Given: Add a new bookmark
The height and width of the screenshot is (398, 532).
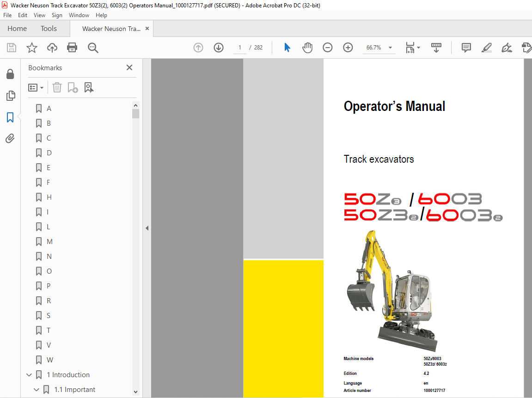Looking at the screenshot, I should pyautogui.click(x=73, y=87).
